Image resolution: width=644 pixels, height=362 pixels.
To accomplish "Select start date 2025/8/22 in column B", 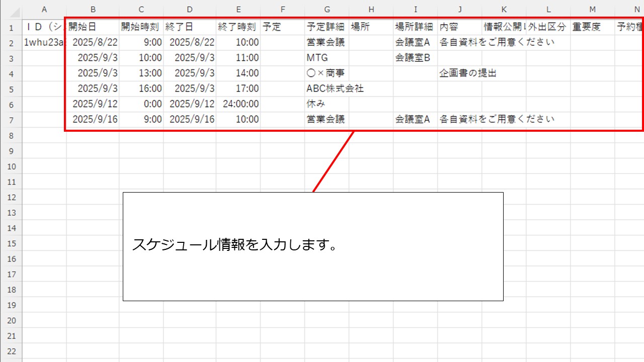I will pyautogui.click(x=93, y=43).
